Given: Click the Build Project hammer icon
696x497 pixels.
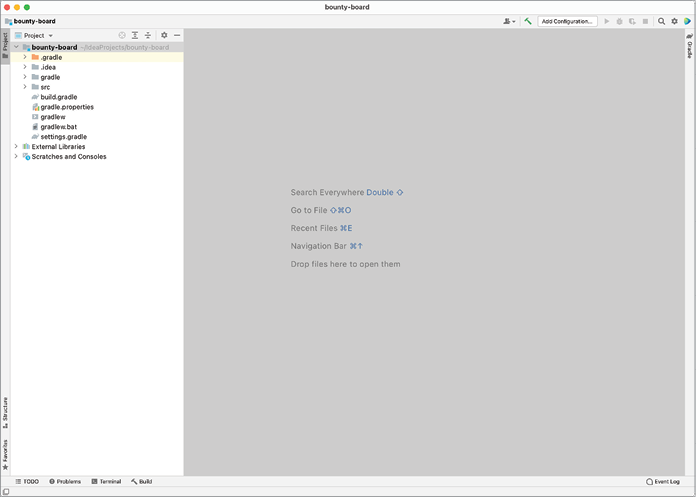Looking at the screenshot, I should click(x=527, y=21).
